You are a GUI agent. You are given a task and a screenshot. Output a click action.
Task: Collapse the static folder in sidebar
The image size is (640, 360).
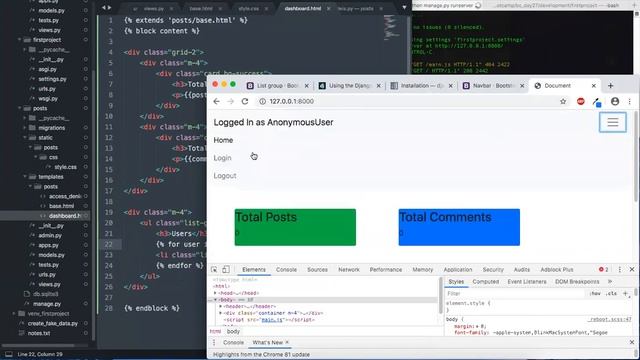pyautogui.click(x=25, y=138)
